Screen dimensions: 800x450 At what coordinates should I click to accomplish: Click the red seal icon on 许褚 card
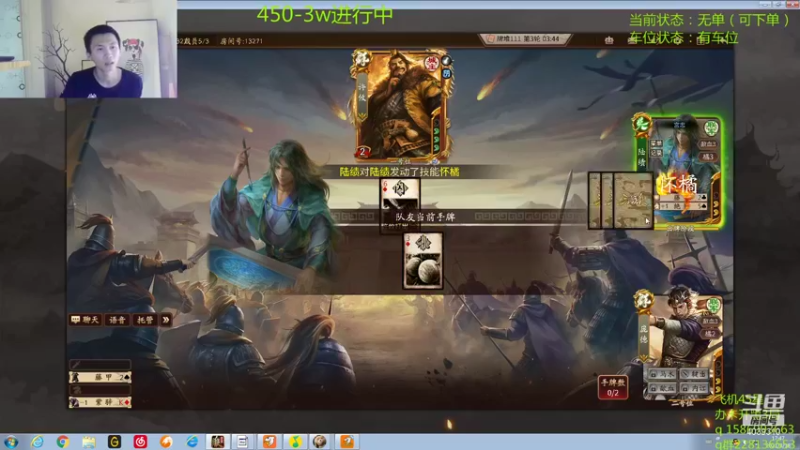(x=432, y=63)
